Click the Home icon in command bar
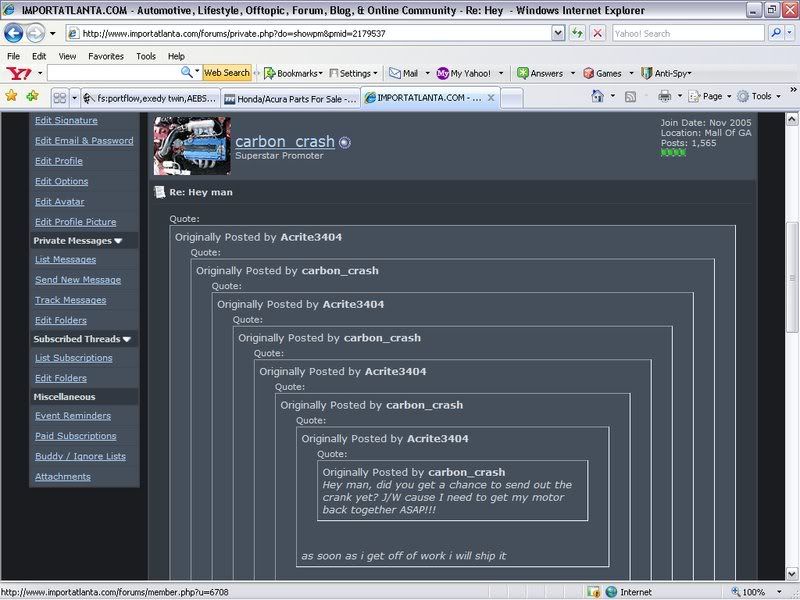Viewport: 800px width, 600px height. (597, 96)
